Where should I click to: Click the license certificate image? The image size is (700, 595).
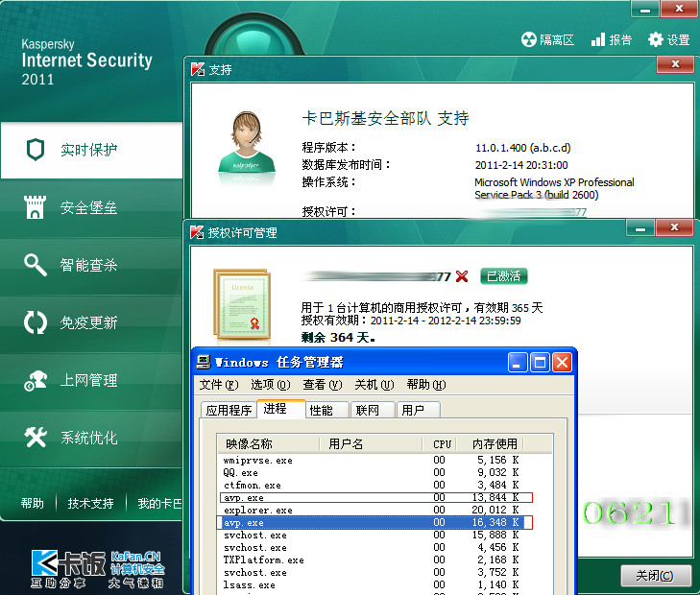pyautogui.click(x=242, y=304)
